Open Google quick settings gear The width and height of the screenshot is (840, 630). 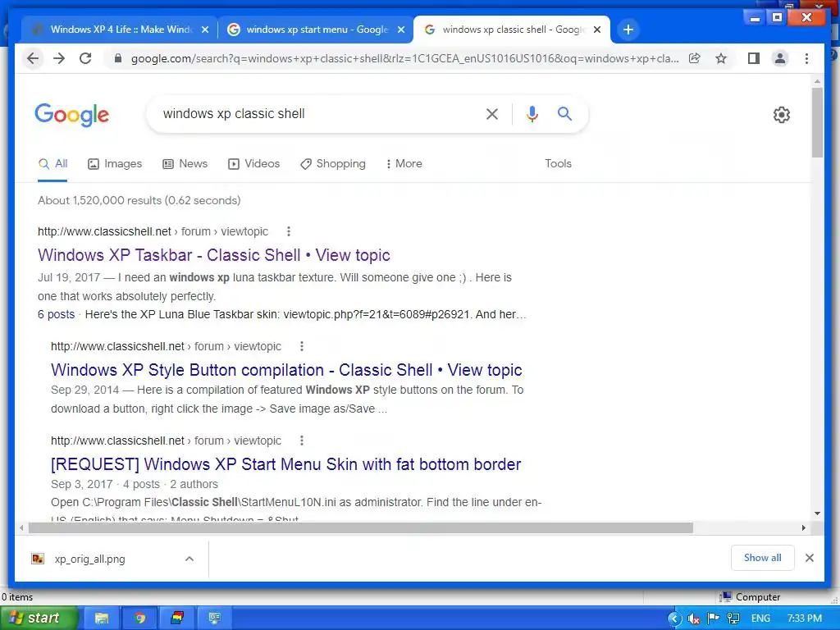point(782,115)
